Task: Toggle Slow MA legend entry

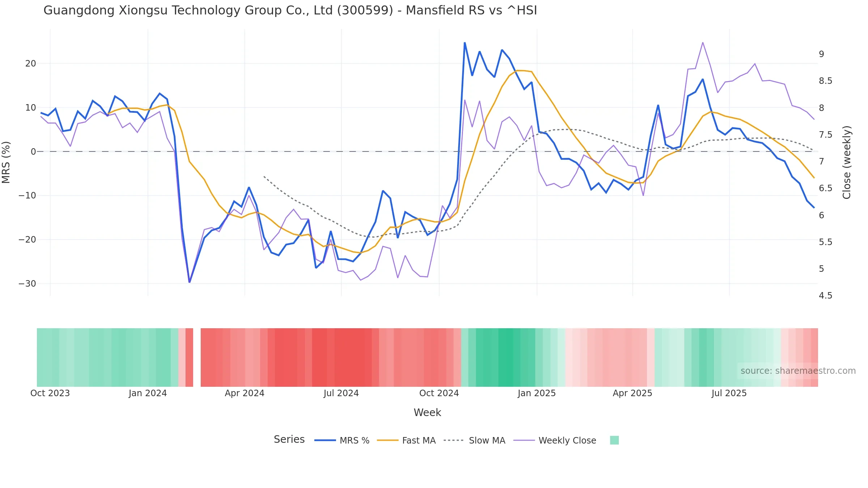Action: (x=474, y=440)
